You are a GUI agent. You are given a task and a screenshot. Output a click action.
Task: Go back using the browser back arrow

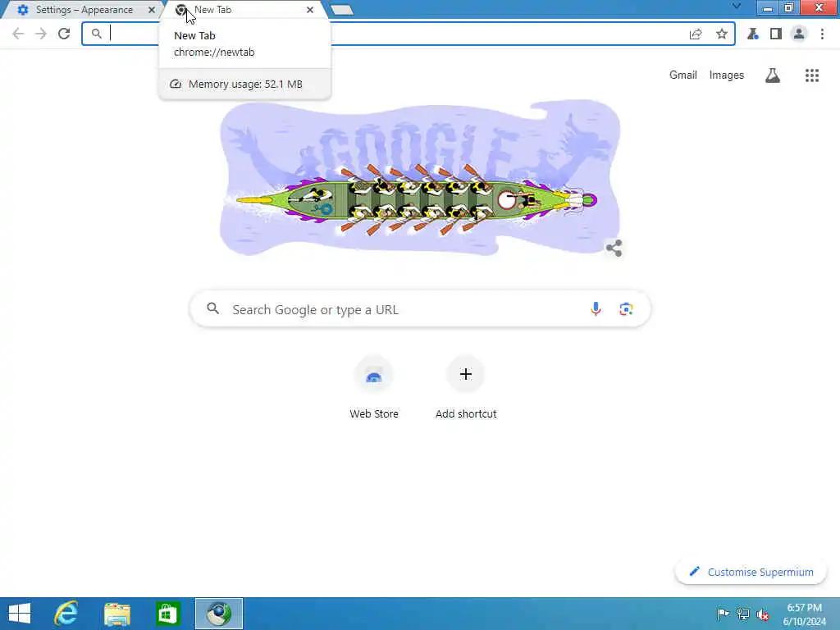click(18, 34)
